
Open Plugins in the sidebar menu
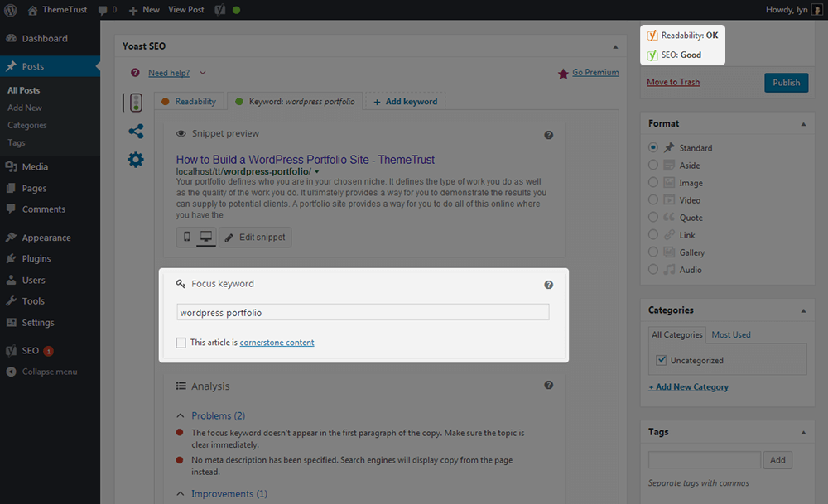pos(36,259)
